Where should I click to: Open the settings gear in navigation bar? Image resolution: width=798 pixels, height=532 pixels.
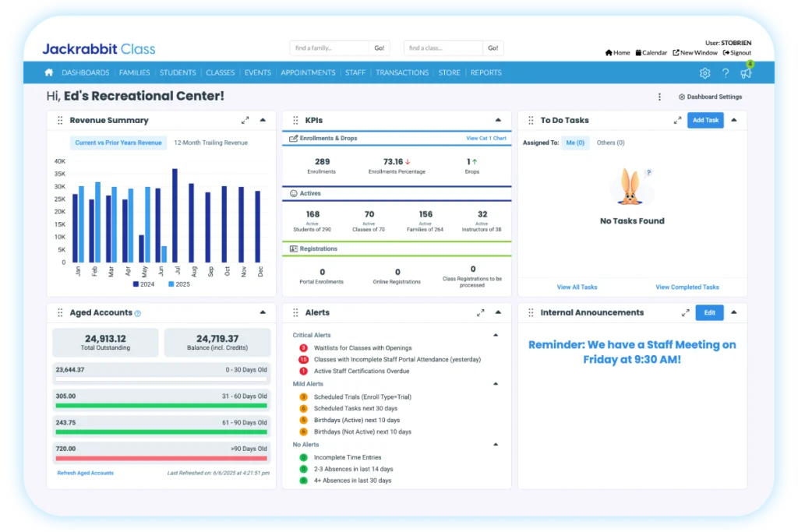(x=704, y=73)
